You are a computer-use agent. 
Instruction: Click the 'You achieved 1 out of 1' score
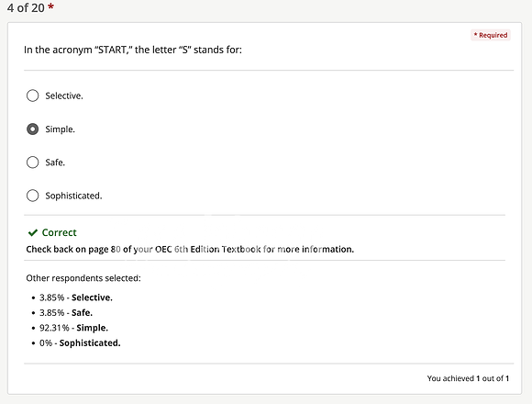pos(468,378)
